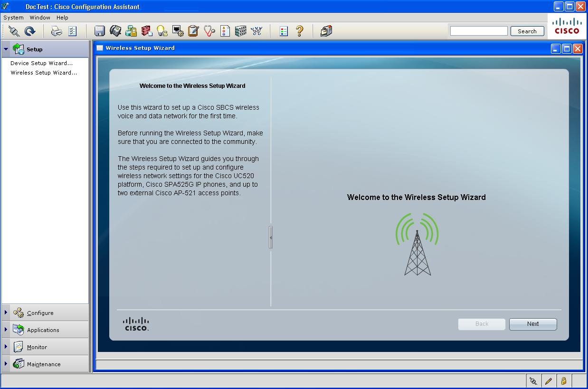Click the Print toolbar icon
Image resolution: width=588 pixels, height=389 pixels.
57,31
